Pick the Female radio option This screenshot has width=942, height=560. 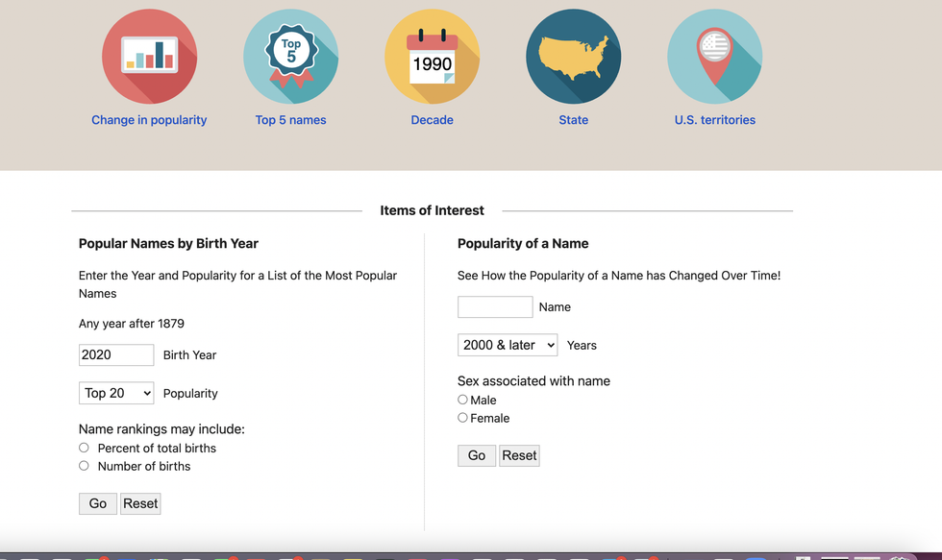(x=462, y=418)
